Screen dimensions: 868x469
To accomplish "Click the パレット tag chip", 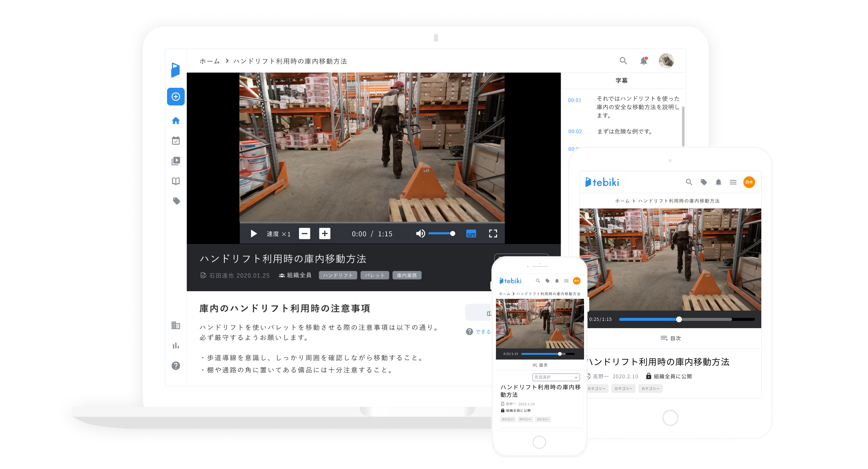I will point(375,275).
